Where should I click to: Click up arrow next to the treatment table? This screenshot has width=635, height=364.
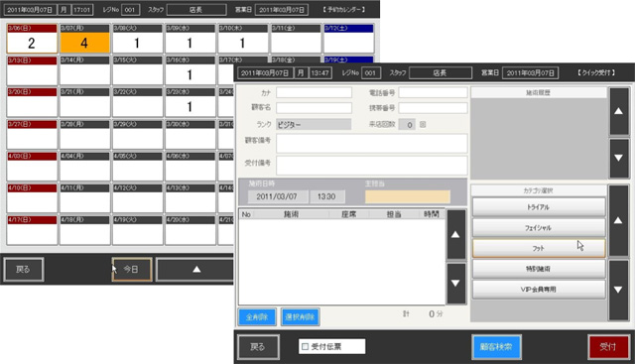[x=456, y=234]
